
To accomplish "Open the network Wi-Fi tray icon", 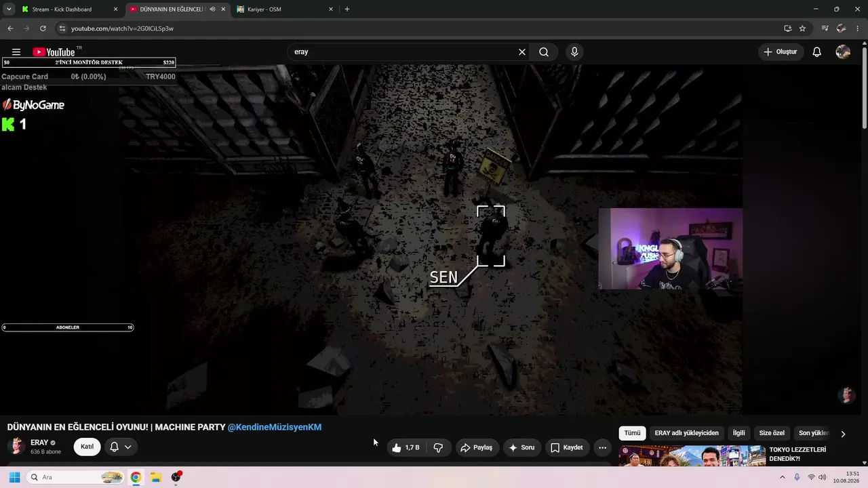I will click(811, 477).
